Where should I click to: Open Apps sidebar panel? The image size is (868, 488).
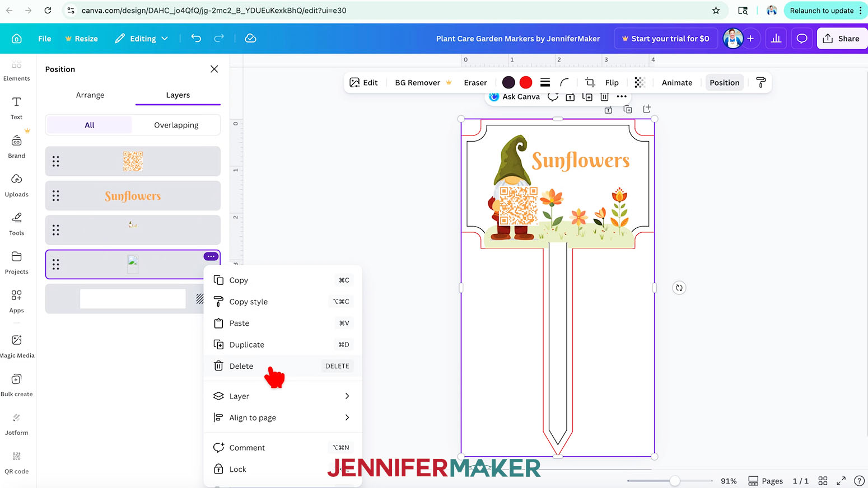[17, 301]
